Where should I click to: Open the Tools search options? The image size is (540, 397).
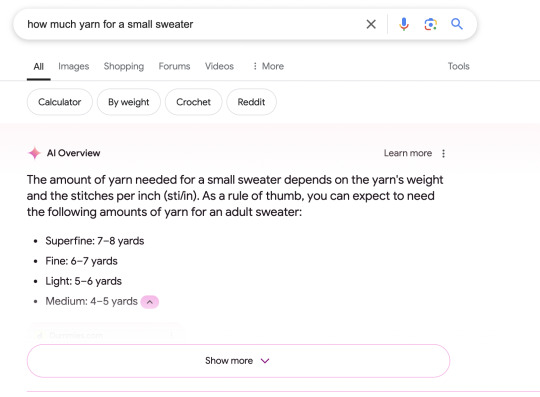coord(458,66)
